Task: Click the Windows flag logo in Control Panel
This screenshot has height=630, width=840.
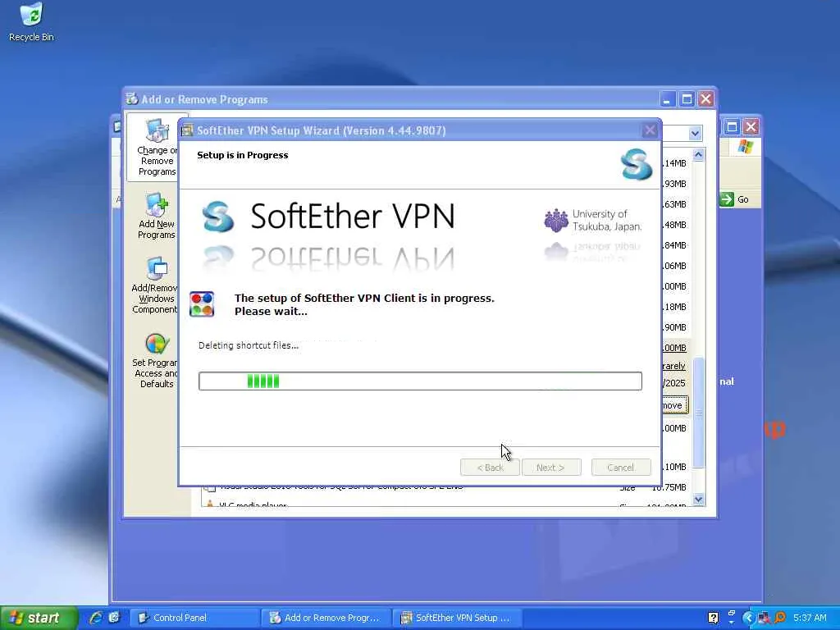Action: click(x=745, y=146)
